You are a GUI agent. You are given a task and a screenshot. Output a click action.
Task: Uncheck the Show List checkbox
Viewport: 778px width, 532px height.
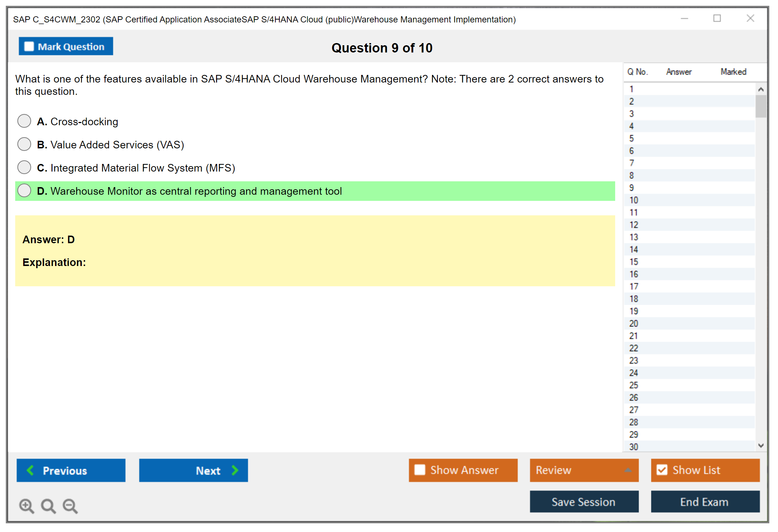point(662,470)
